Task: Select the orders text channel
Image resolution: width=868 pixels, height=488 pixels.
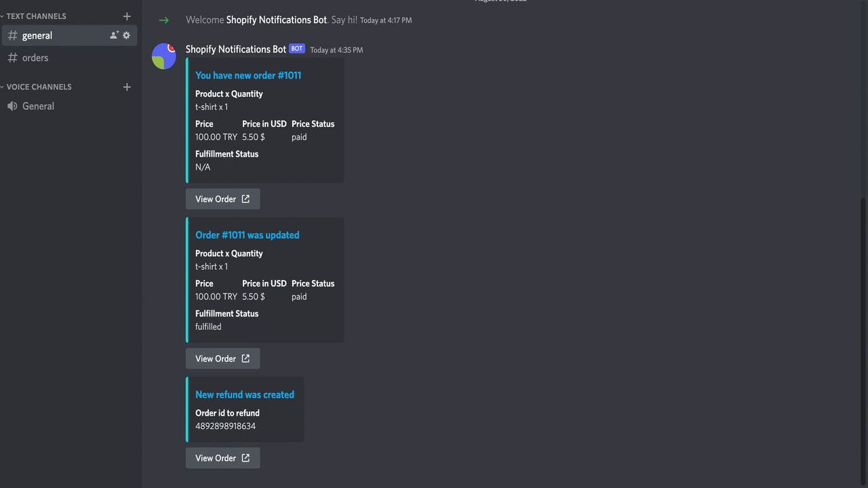Action: (35, 58)
